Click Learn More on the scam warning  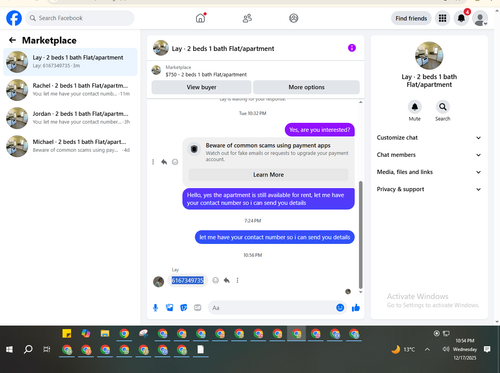(268, 175)
